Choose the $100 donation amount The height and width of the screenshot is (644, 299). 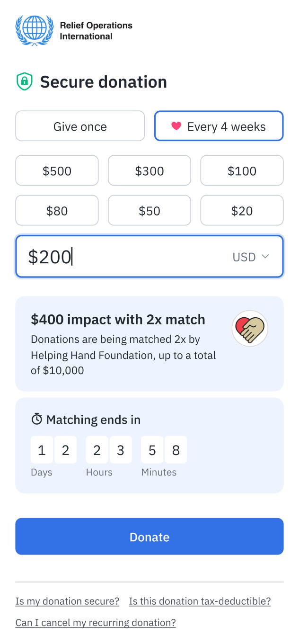[x=242, y=170]
